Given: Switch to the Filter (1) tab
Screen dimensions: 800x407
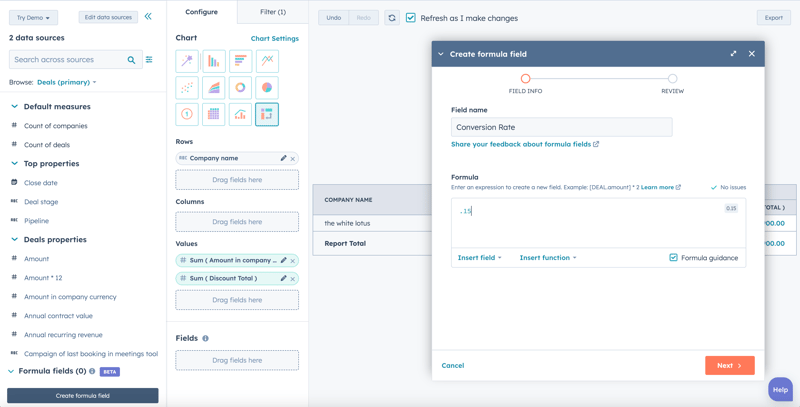Looking at the screenshot, I should [272, 12].
